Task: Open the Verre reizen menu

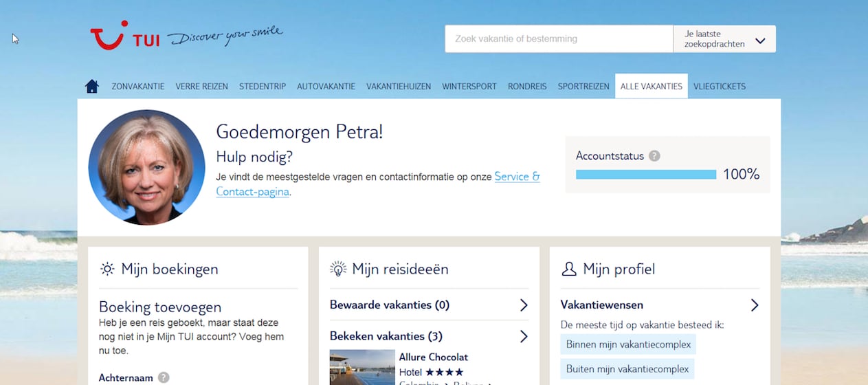Action: (201, 87)
